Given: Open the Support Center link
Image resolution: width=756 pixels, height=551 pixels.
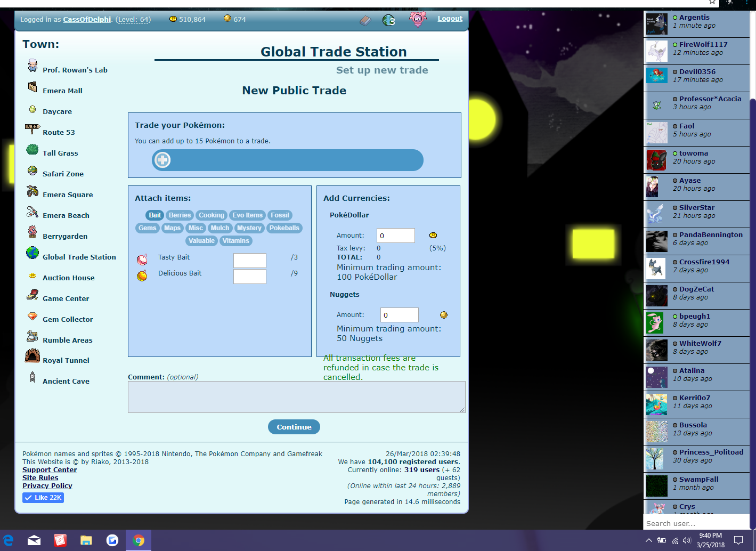Looking at the screenshot, I should pyautogui.click(x=50, y=470).
